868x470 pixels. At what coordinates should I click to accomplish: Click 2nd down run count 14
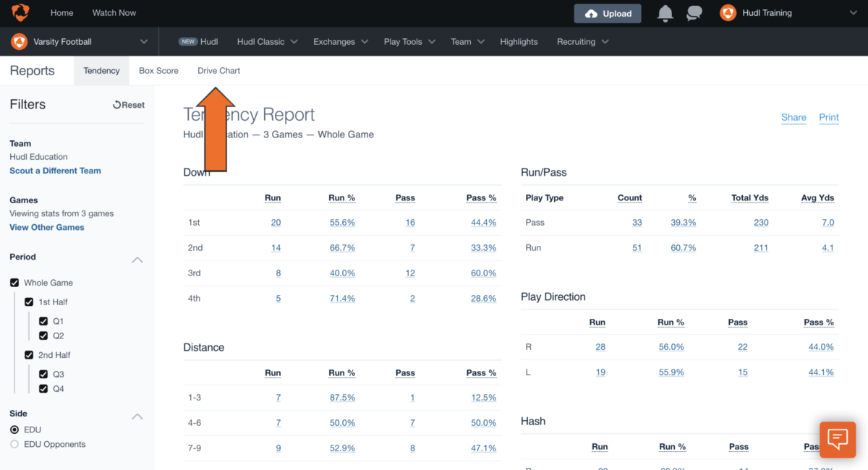click(276, 248)
